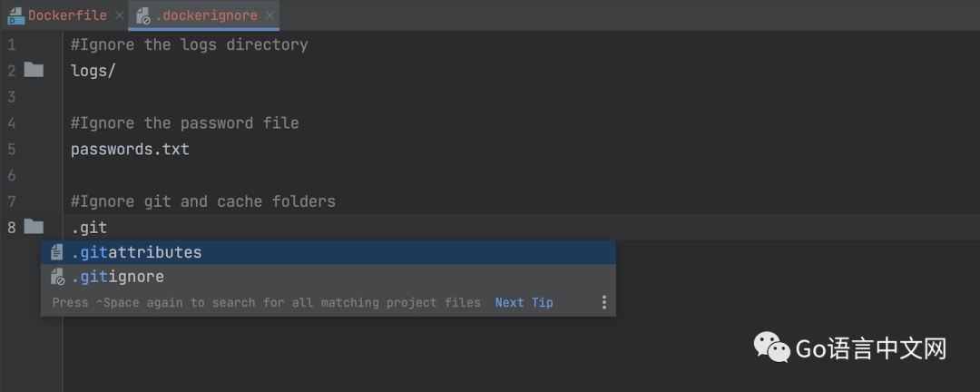The image size is (980, 392).
Task: Place cursor at end of passwords.txt line
Action: coord(191,149)
